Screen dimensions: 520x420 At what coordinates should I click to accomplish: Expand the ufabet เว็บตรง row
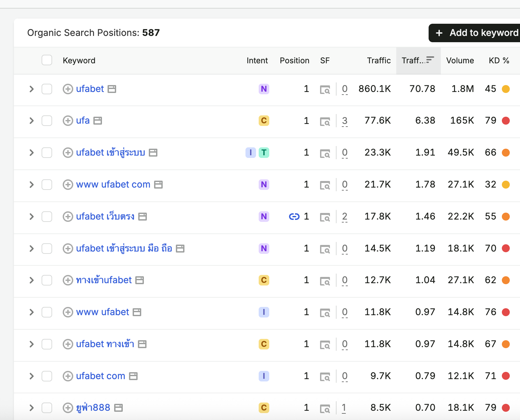[x=32, y=217]
